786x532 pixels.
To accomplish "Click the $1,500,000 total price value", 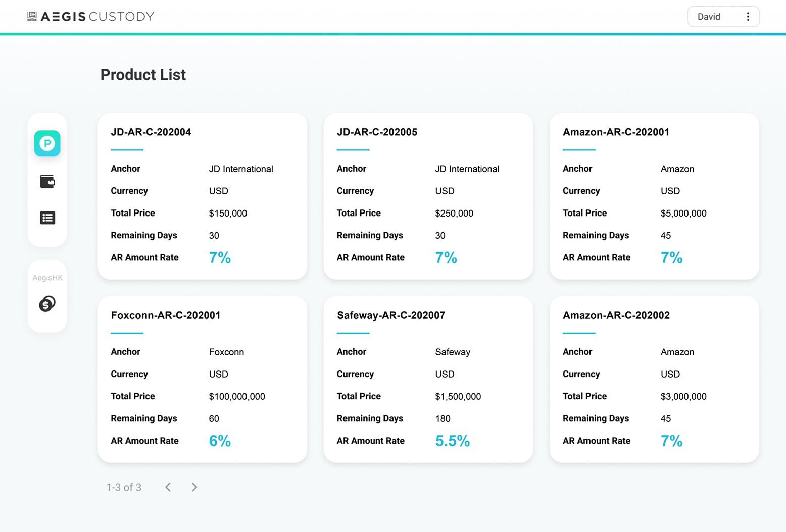I will point(458,397).
